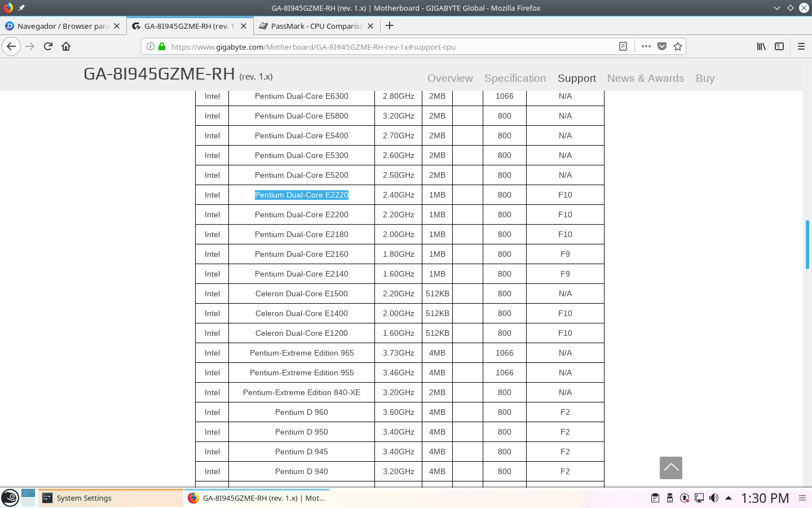This screenshot has width=812, height=508.
Task: Click the back-to-top arrow button
Action: (x=671, y=468)
